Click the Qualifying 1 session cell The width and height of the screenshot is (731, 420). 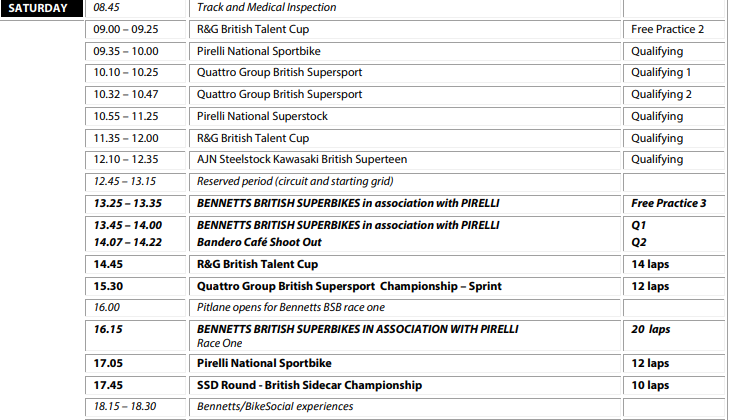(674, 73)
